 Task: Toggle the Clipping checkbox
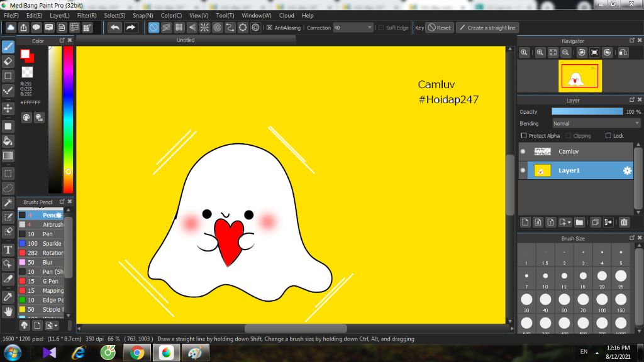(x=569, y=136)
